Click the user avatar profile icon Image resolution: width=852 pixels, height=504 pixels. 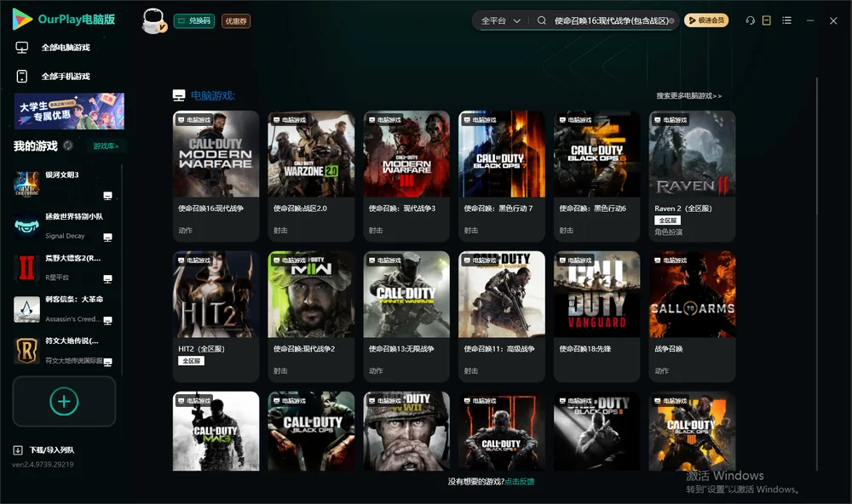click(153, 20)
